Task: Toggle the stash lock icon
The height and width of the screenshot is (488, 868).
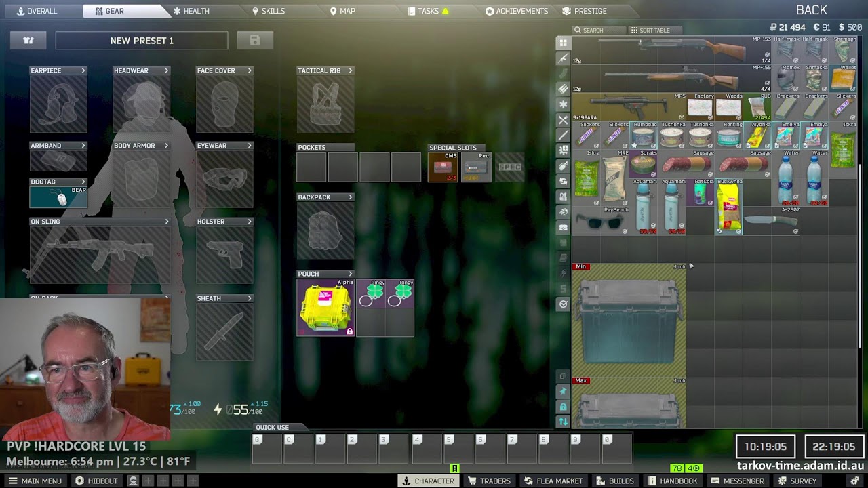Action: coord(563,407)
